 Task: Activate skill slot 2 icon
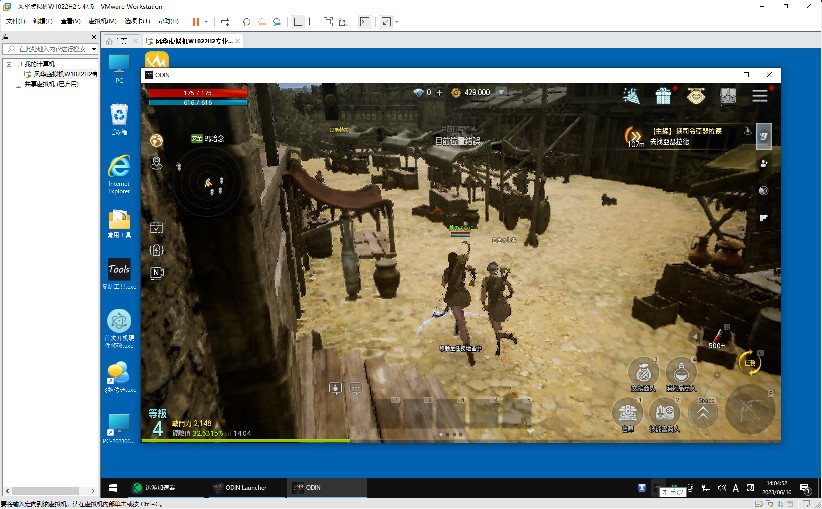tap(665, 414)
